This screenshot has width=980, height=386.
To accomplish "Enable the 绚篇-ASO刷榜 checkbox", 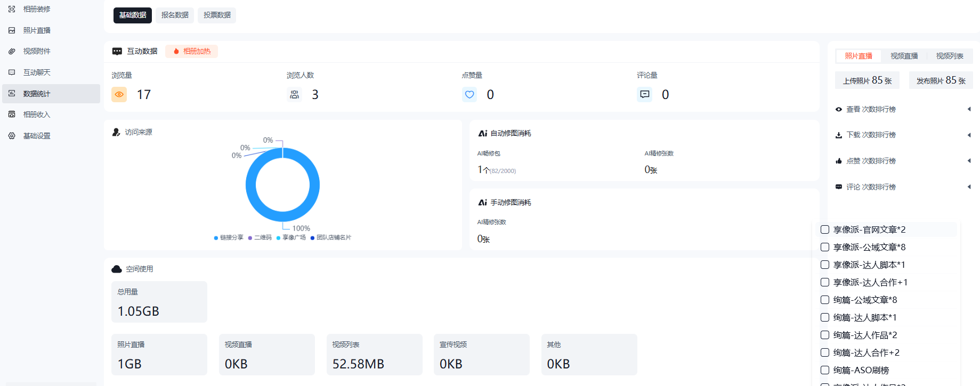I will pos(825,370).
